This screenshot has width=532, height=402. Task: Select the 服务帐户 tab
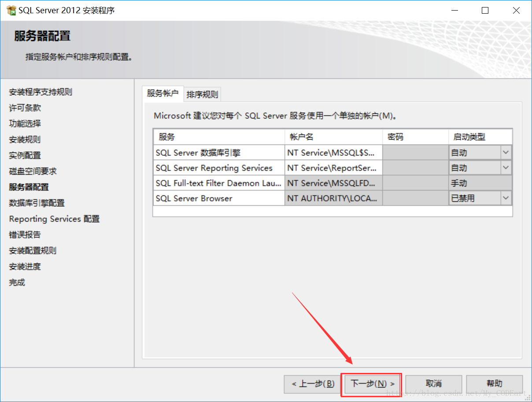point(163,93)
